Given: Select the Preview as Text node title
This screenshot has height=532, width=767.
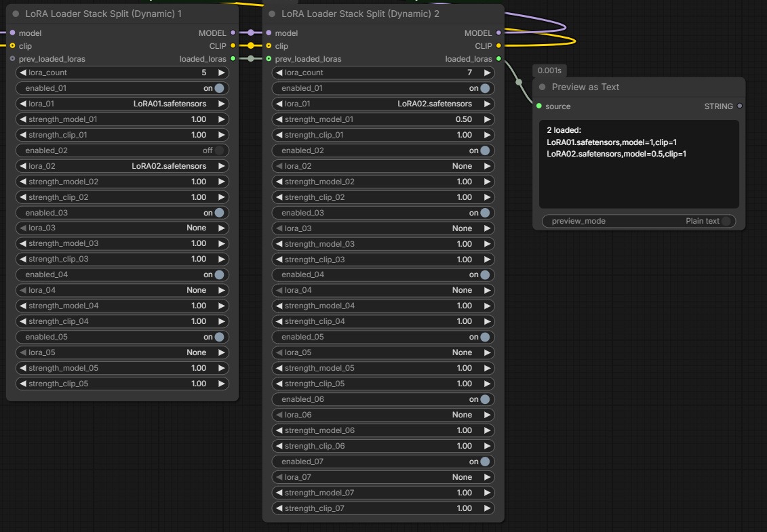Looking at the screenshot, I should (x=585, y=87).
